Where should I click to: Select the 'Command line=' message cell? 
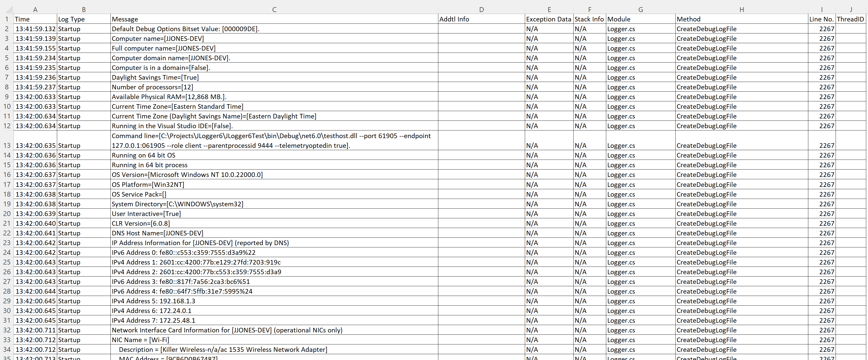(x=274, y=141)
